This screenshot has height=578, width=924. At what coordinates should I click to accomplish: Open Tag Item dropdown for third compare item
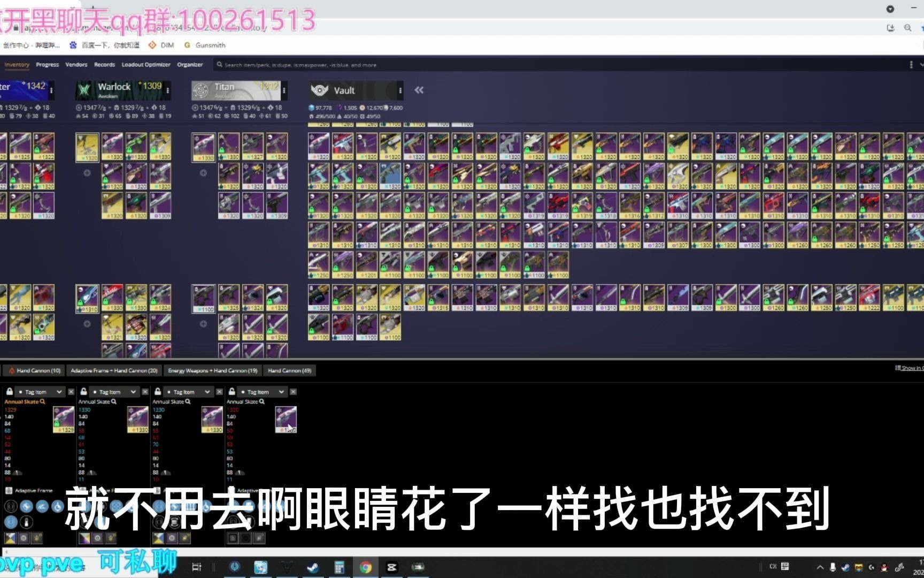tap(188, 392)
